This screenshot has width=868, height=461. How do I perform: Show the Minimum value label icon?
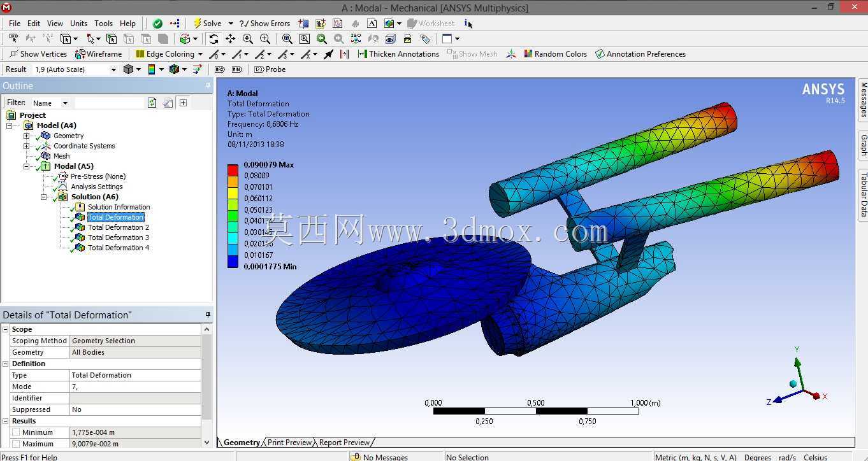(237, 69)
